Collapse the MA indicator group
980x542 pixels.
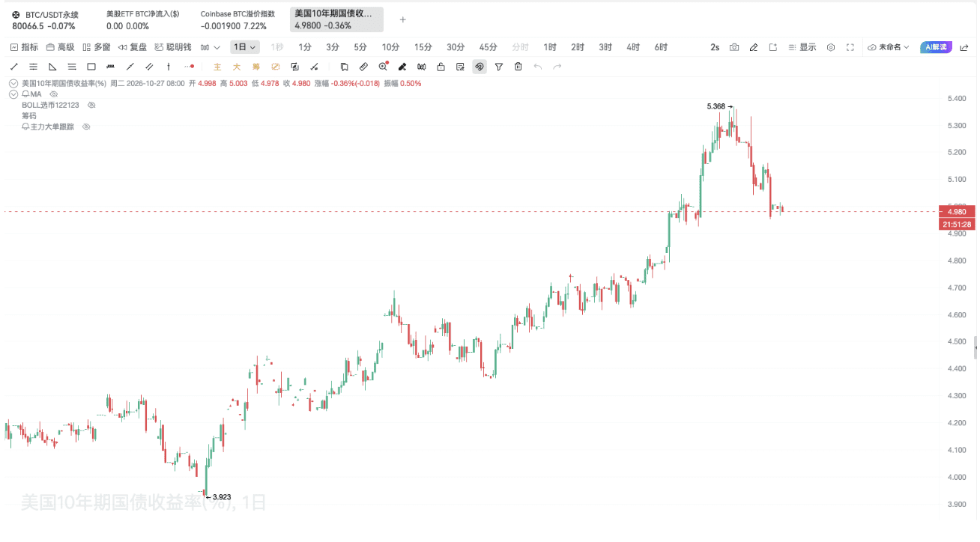[13, 94]
